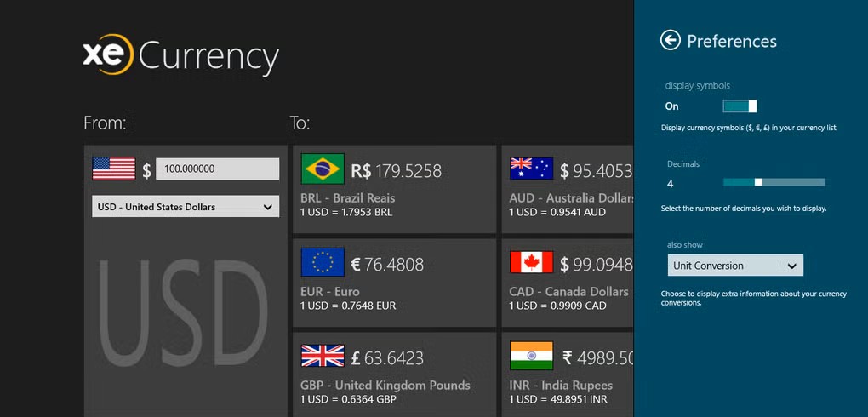Click the amount input field showing 100.000000

tap(217, 169)
